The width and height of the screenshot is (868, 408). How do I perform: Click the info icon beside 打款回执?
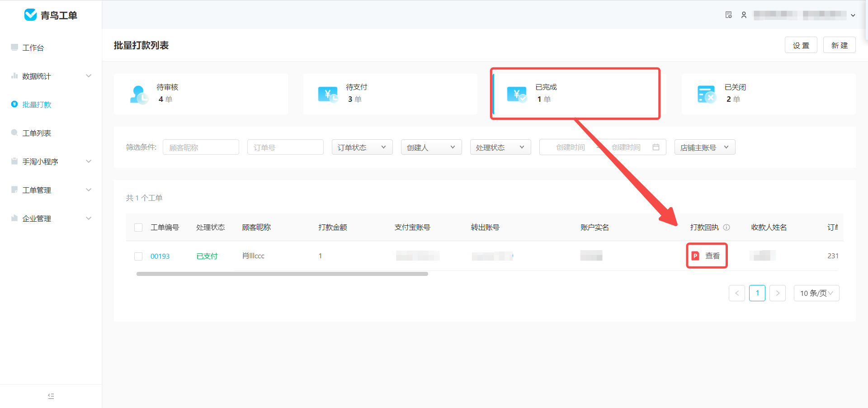coord(726,228)
